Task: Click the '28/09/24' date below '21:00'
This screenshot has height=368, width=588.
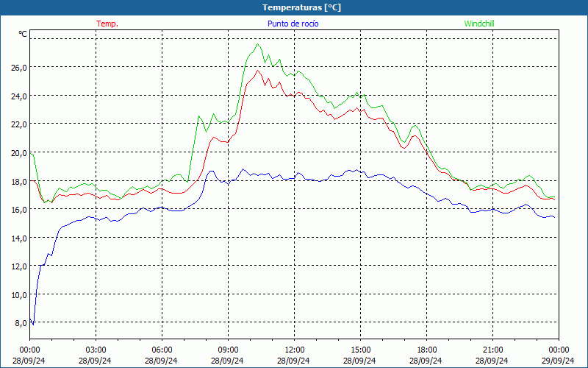Action: click(492, 361)
